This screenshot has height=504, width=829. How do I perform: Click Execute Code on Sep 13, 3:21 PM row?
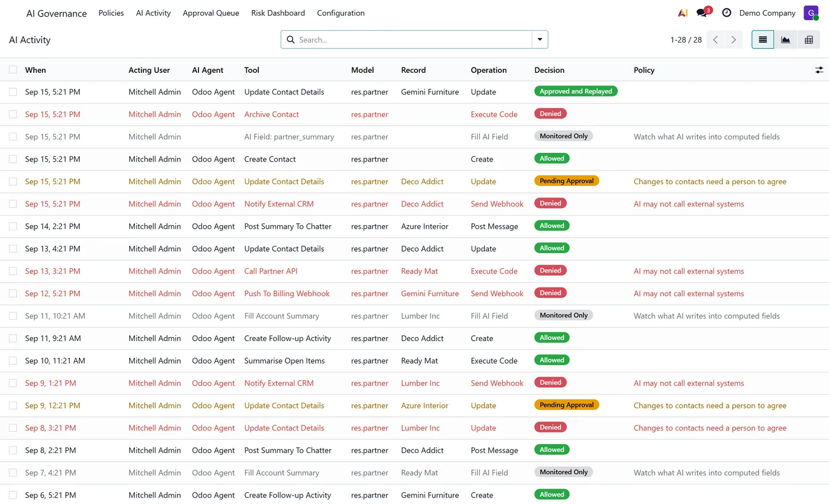(x=494, y=271)
